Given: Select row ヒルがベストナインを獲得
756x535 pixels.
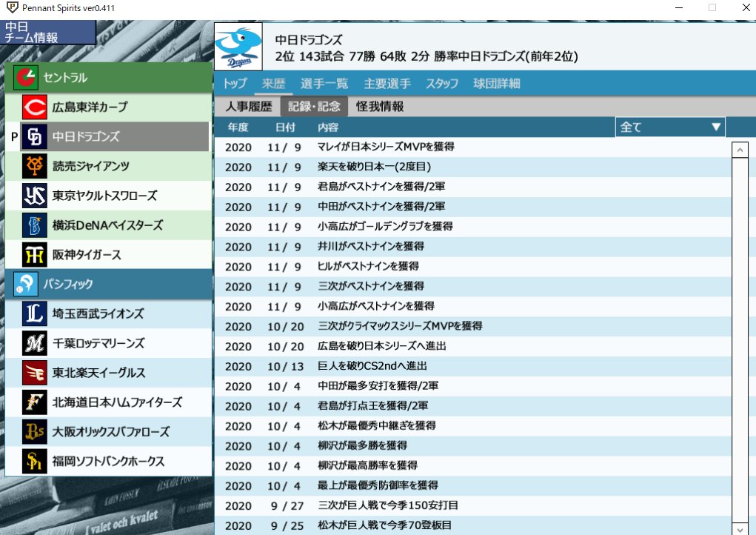Looking at the screenshot, I should [x=472, y=266].
